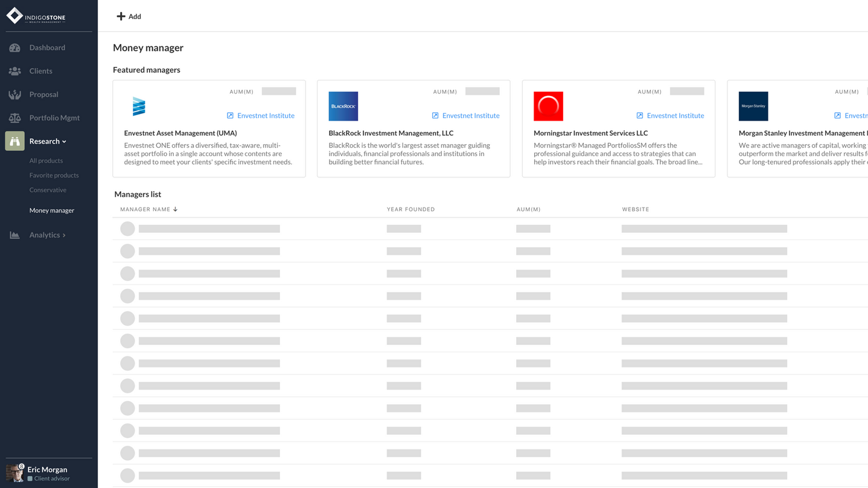868x488 pixels.
Task: Open Dashboard via gauge icon
Action: pos(14,48)
